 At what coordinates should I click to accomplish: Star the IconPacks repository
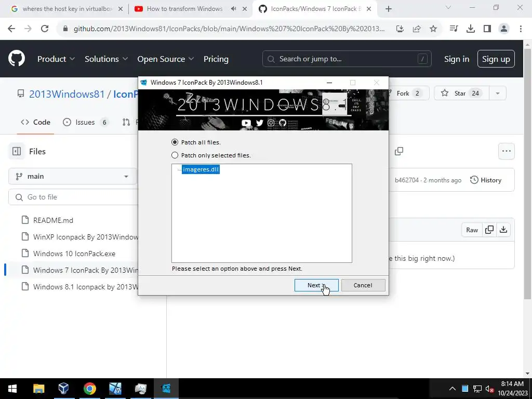[461, 94]
